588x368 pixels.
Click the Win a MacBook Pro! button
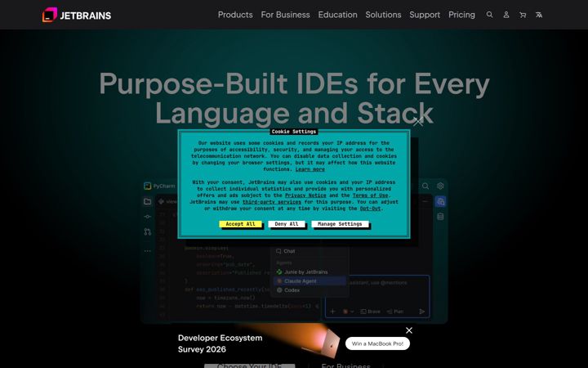pos(377,343)
